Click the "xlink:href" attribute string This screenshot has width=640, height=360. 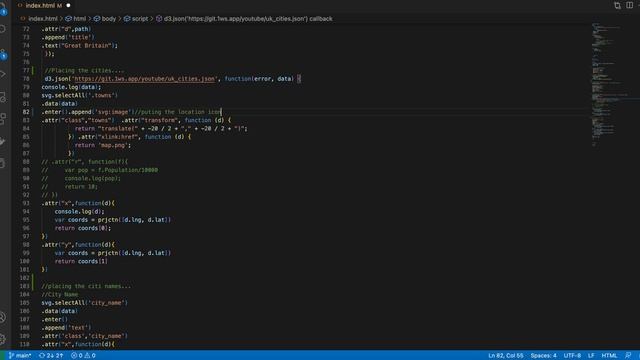pyautogui.click(x=116, y=137)
